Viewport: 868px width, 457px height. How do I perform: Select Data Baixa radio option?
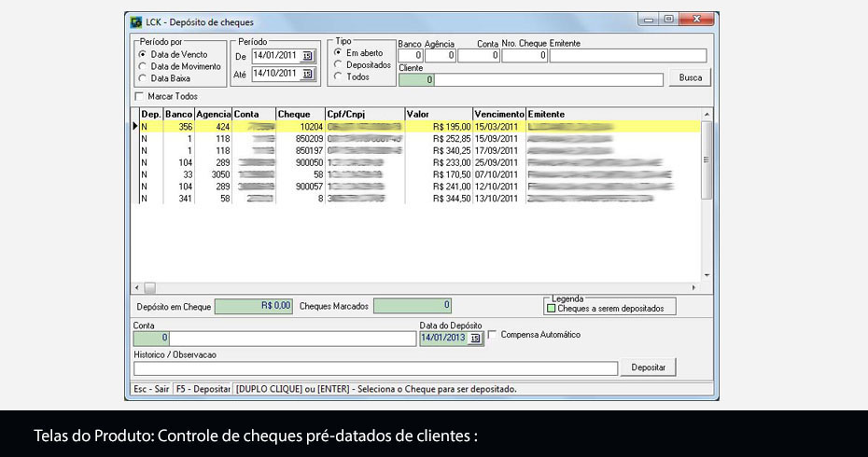tap(142, 78)
